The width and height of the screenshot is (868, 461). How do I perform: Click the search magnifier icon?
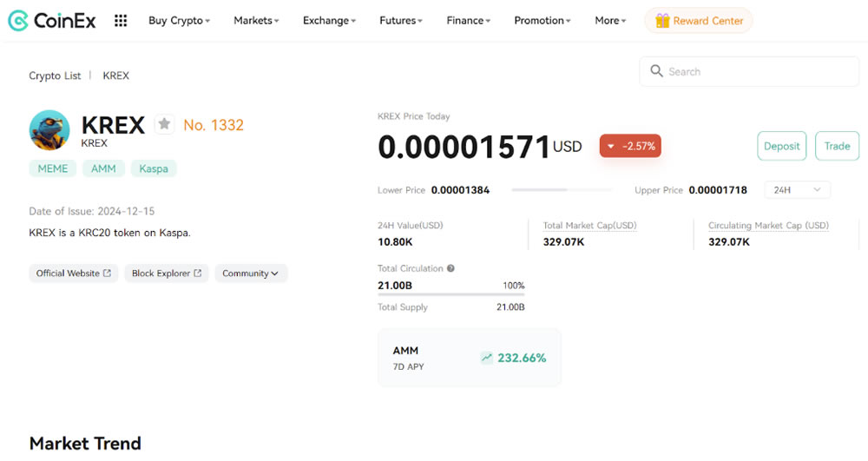pos(656,71)
